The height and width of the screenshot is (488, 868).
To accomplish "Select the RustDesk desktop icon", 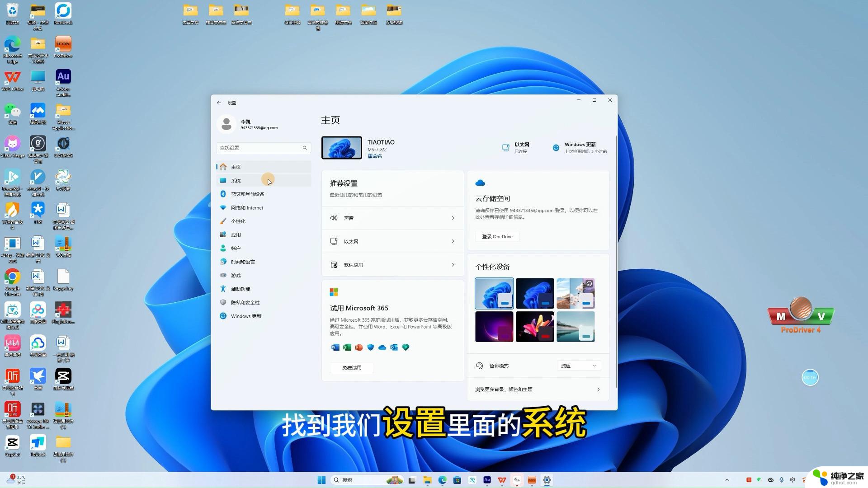I will pos(63,14).
